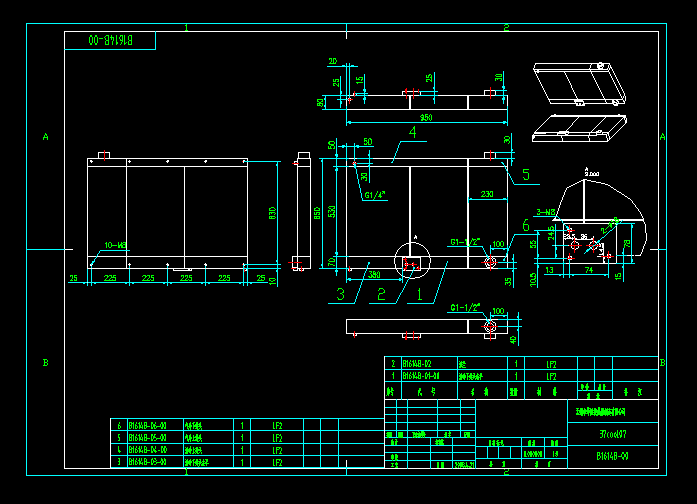Select balloon number 2
The height and width of the screenshot is (504, 697).
[381, 294]
